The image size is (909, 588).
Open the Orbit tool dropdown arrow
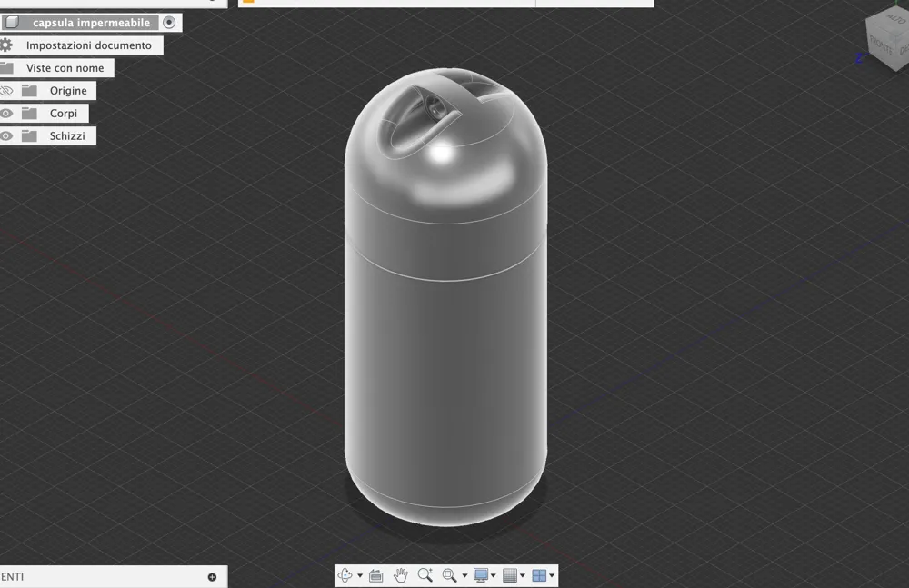(x=360, y=576)
